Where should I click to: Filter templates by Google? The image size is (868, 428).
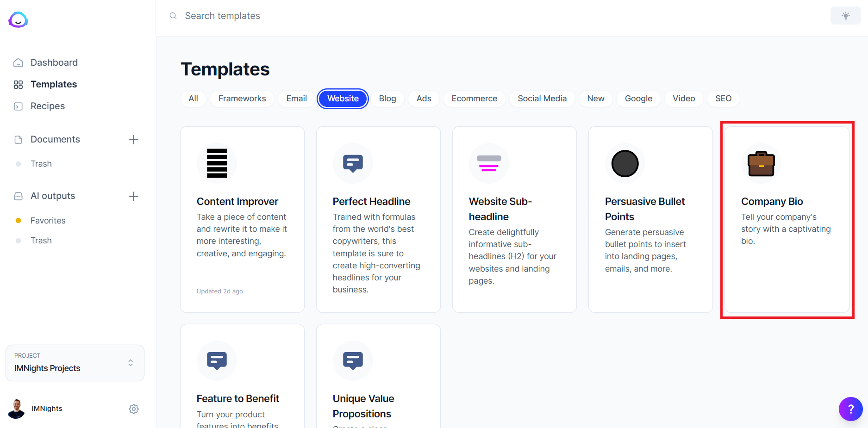(638, 99)
